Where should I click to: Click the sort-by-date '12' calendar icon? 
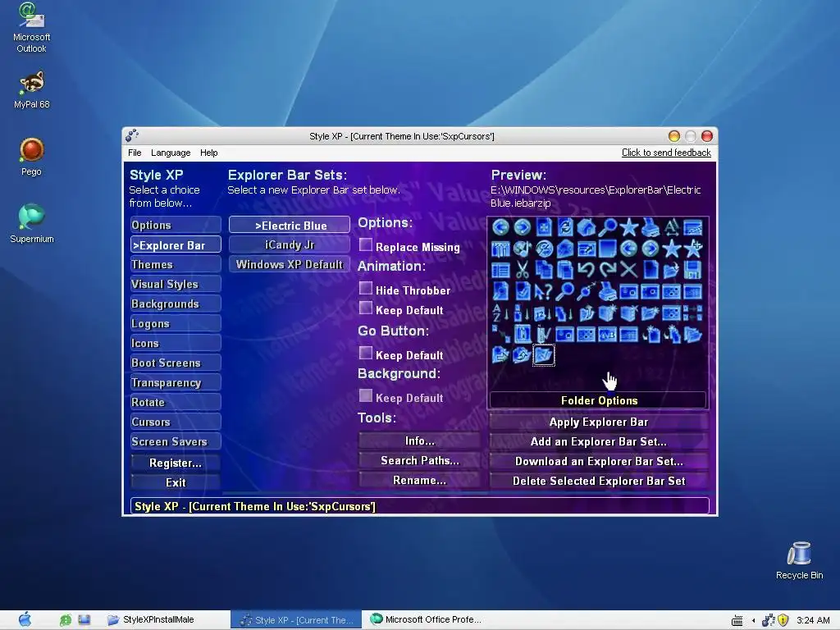pyautogui.click(x=543, y=313)
